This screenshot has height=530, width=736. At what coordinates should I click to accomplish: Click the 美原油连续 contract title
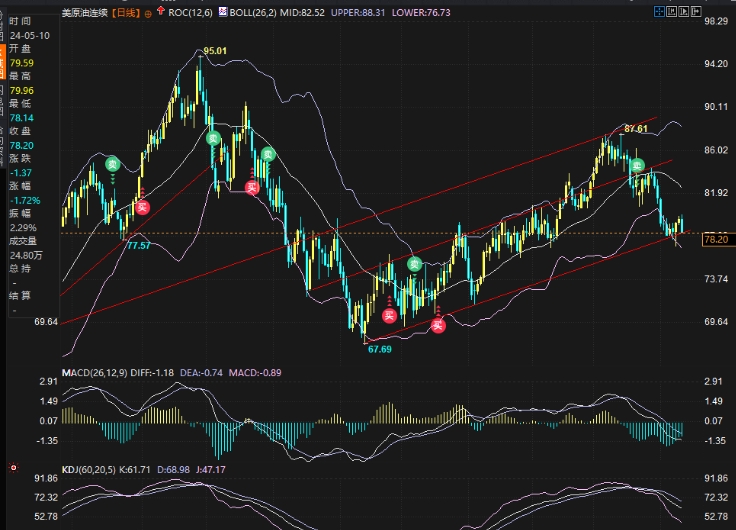click(x=85, y=13)
